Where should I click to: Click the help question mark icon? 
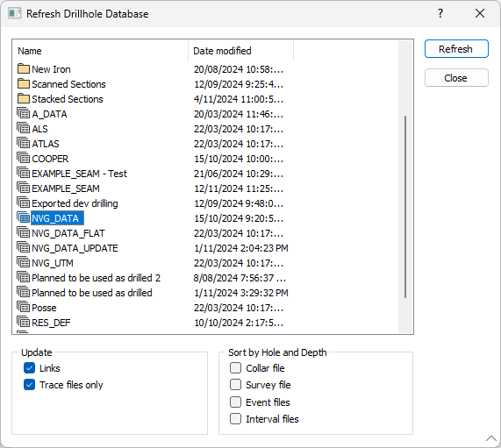click(440, 13)
